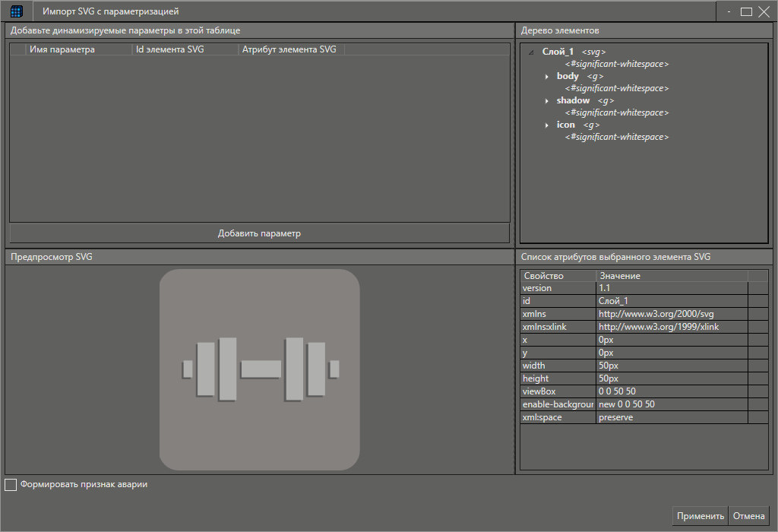Screen dimensions: 778x532
Task: Enable the Формировать признак аварии checkbox
Action: tap(11, 484)
